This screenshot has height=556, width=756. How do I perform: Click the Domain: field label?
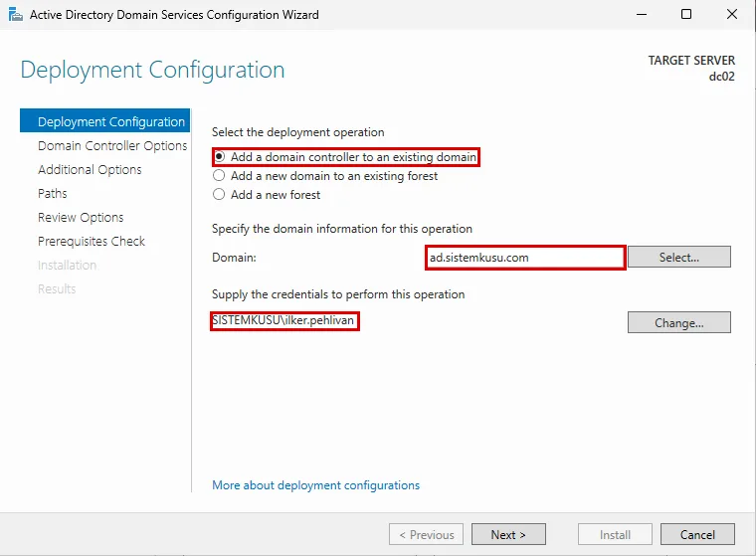click(x=234, y=258)
